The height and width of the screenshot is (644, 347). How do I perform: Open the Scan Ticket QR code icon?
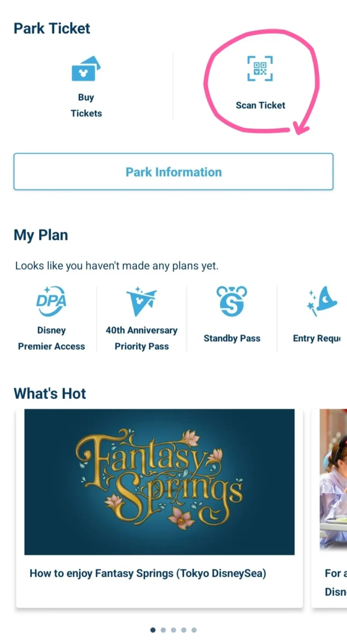(x=260, y=69)
